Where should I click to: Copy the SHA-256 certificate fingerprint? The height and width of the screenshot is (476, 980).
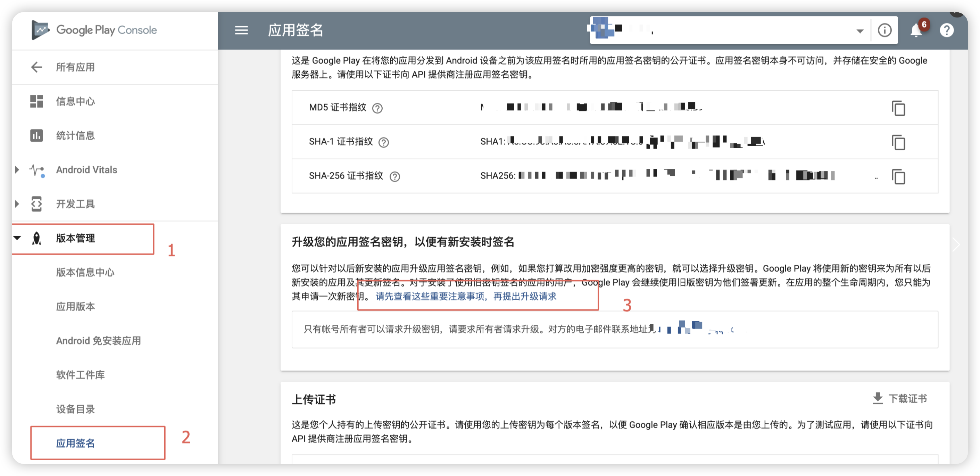898,176
